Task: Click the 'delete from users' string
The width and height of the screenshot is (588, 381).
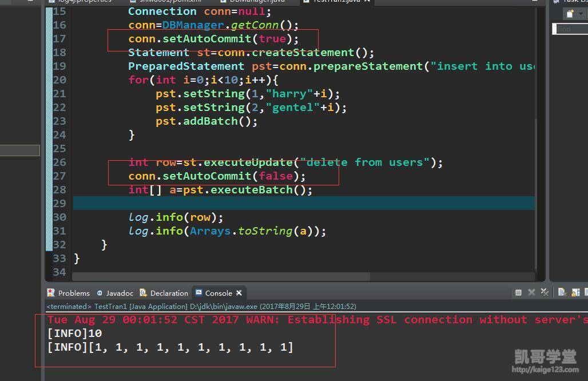Action: click(x=364, y=162)
